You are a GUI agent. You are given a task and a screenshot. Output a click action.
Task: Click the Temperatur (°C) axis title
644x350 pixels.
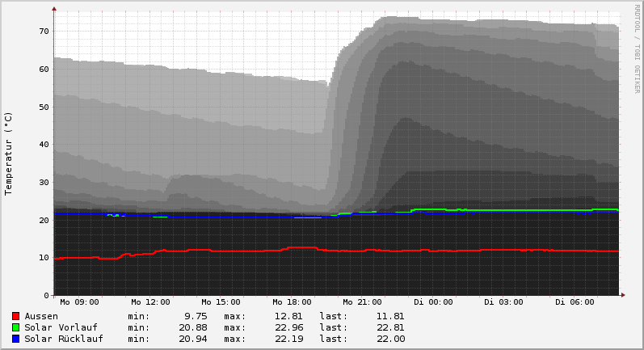(x=9, y=153)
